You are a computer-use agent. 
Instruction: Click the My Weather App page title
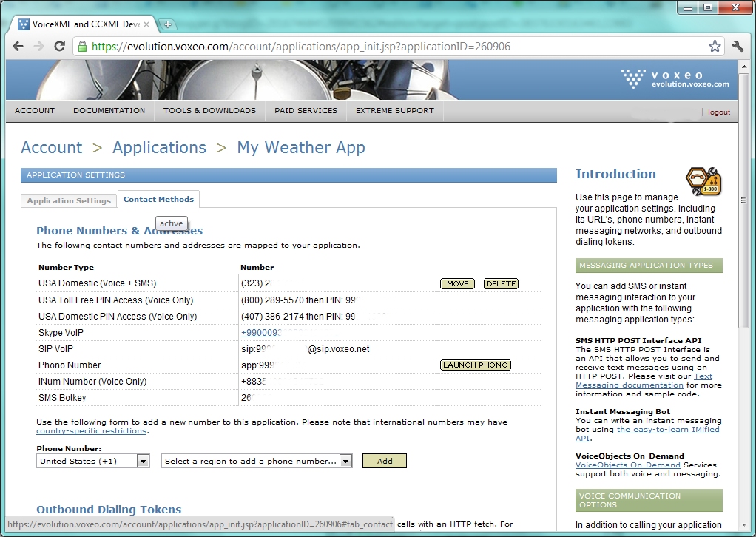point(301,147)
